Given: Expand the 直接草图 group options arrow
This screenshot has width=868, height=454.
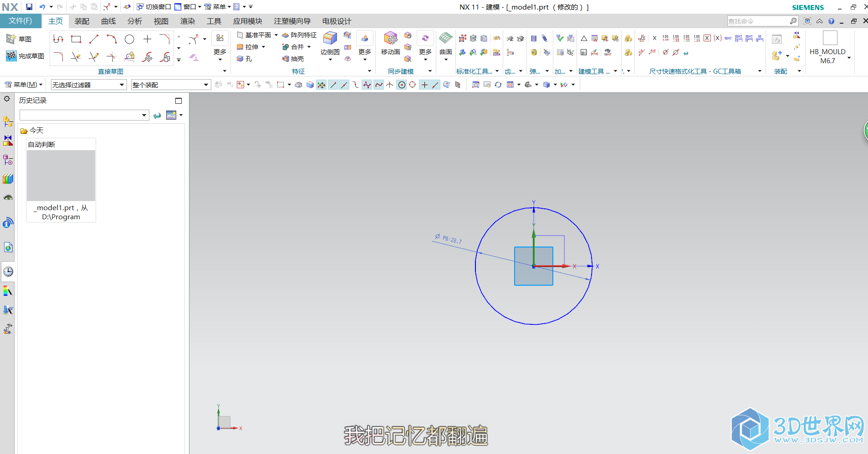Looking at the screenshot, I should pyautogui.click(x=225, y=71).
